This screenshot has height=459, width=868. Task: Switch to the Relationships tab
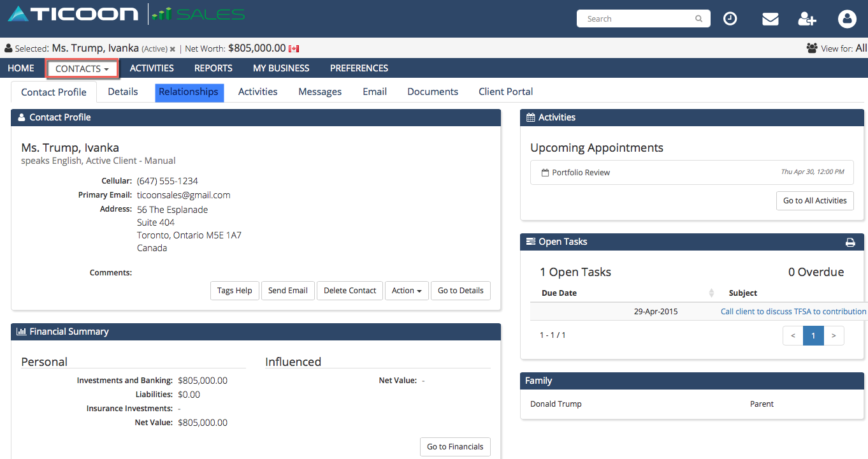[x=189, y=92]
